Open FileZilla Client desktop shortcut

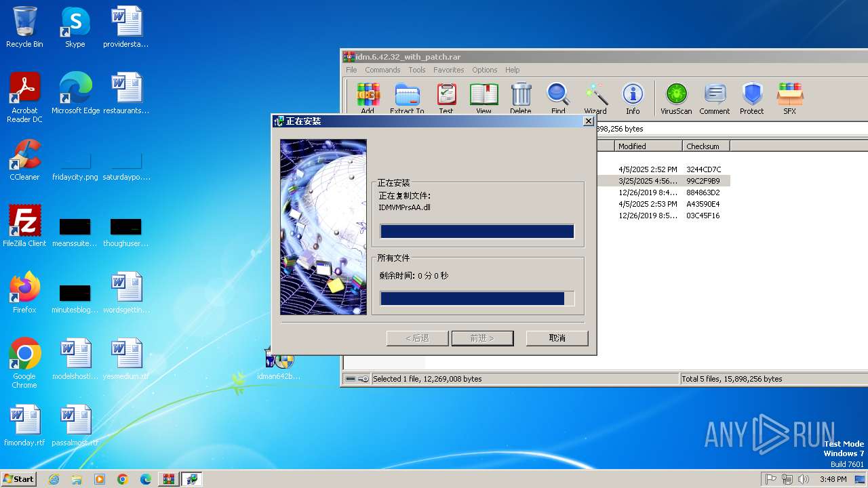[x=24, y=226]
